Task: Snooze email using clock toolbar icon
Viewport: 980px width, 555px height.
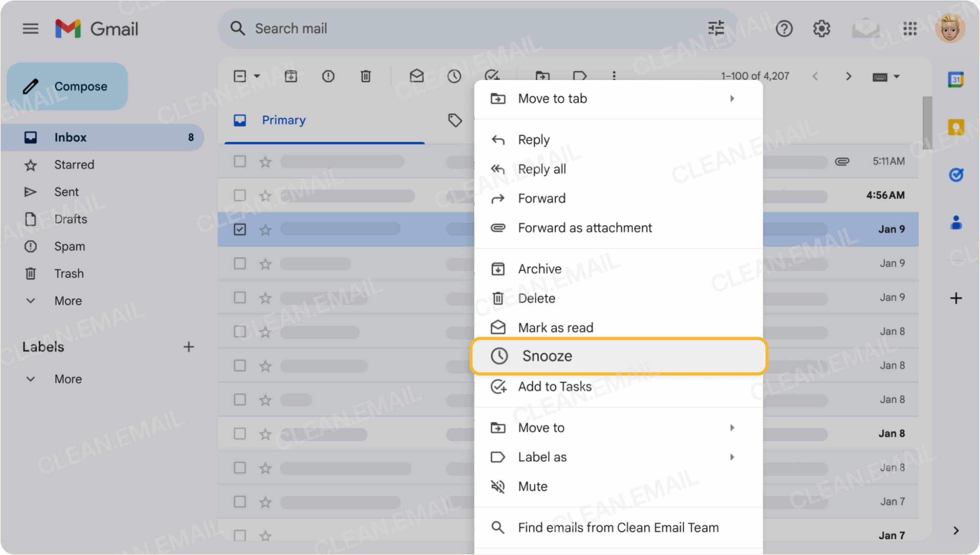Action: (x=454, y=76)
